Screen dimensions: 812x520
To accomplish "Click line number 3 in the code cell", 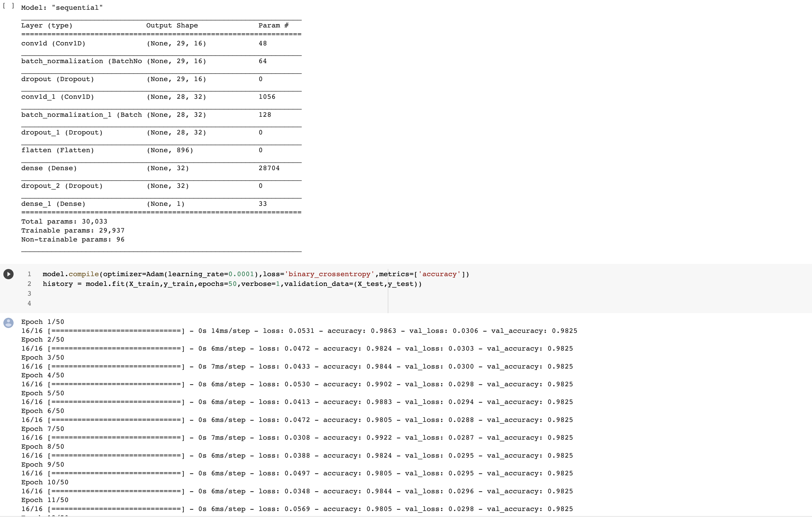I will coord(29,293).
